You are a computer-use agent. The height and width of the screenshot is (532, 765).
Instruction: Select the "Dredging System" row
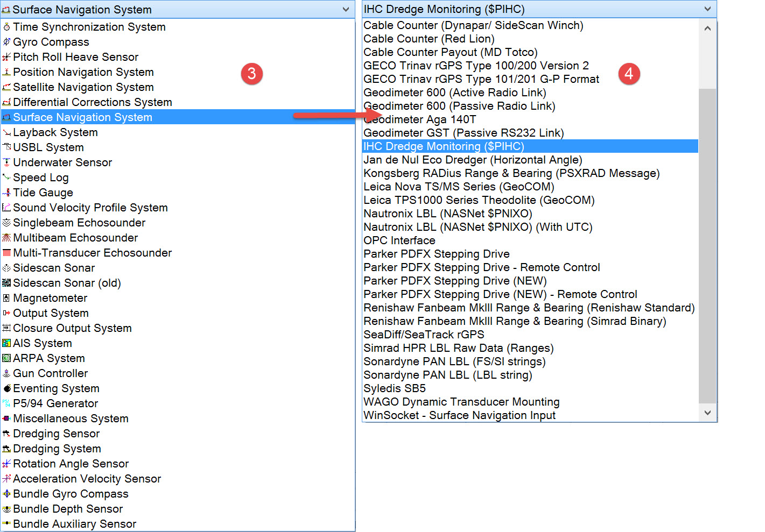[178, 449]
